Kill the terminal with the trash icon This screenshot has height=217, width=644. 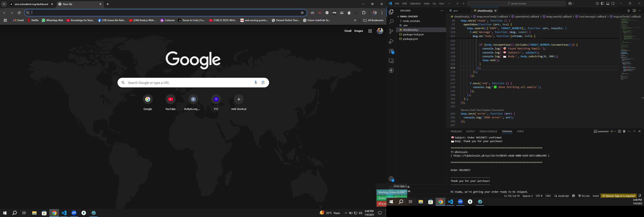[x=624, y=131]
